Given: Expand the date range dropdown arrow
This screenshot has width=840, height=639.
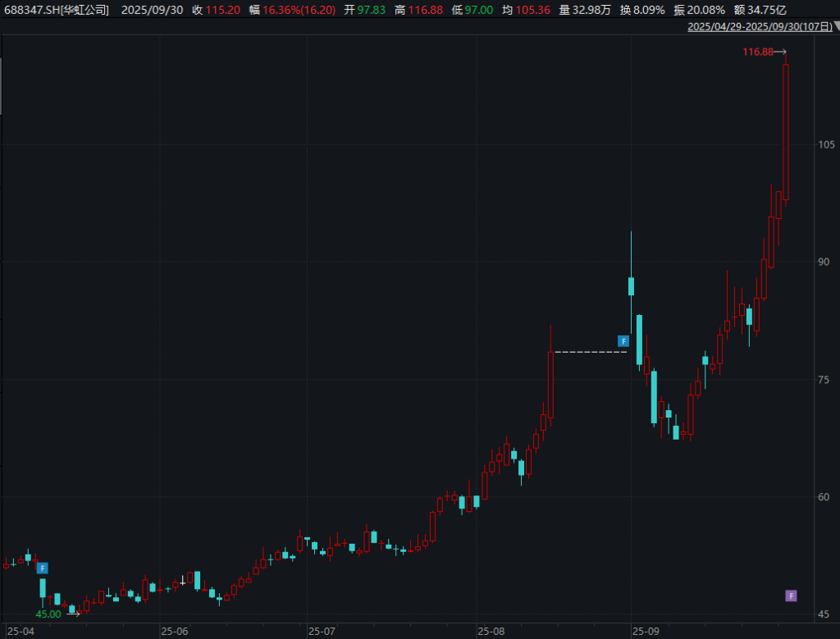Looking at the screenshot, I should 836,26.
